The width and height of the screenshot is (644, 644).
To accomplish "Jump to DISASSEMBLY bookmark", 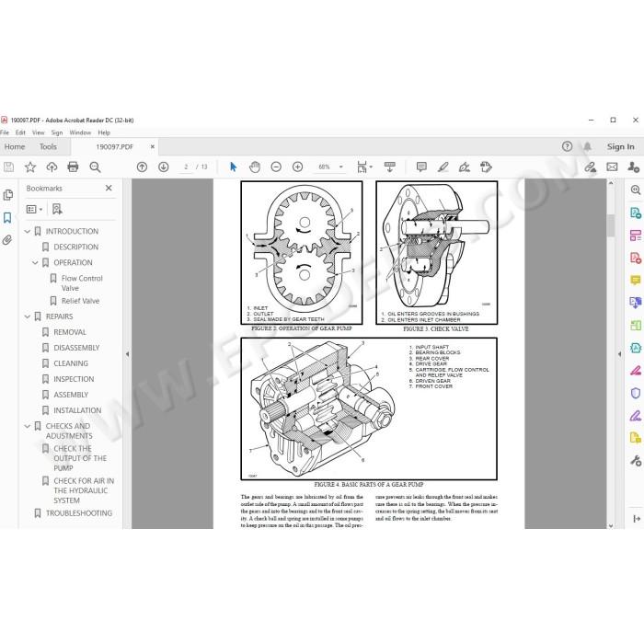I will coord(76,348).
